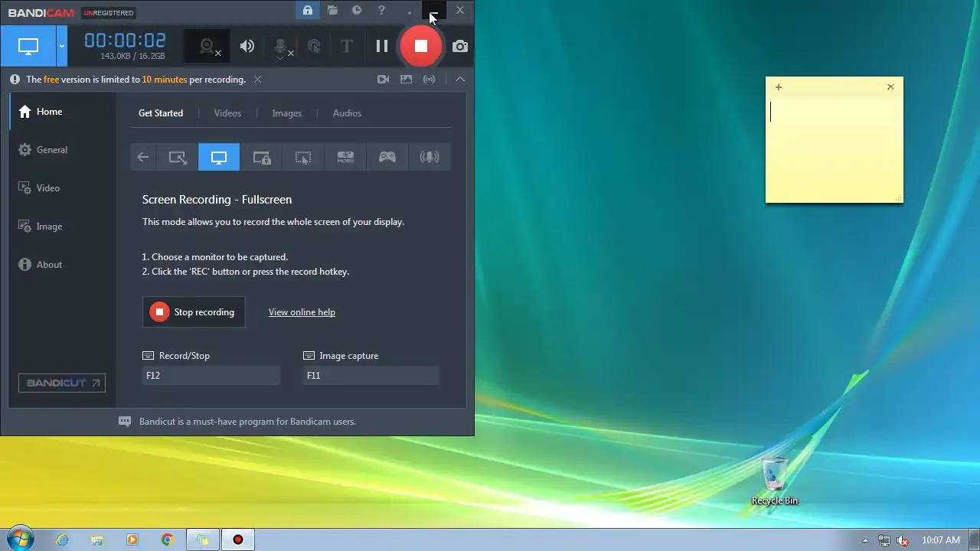Image resolution: width=980 pixels, height=551 pixels.
Task: Click the 10:07 AM clock
Action: click(941, 540)
